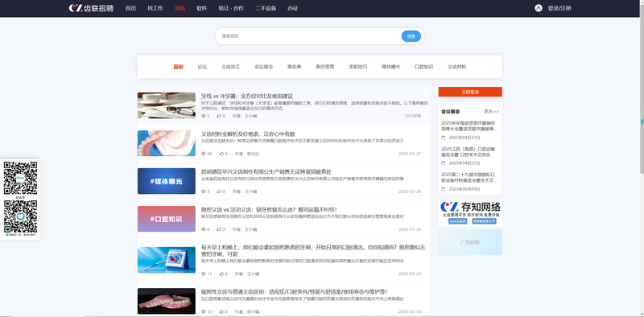Click eye icon on 吸附性义齿 article
Image resolution: width=644 pixels, height=317 pixels.
click(204, 311)
